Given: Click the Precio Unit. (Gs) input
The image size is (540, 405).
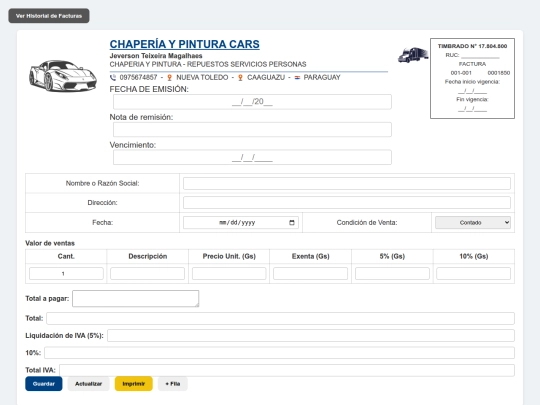Looking at the screenshot, I should tap(229, 273).
